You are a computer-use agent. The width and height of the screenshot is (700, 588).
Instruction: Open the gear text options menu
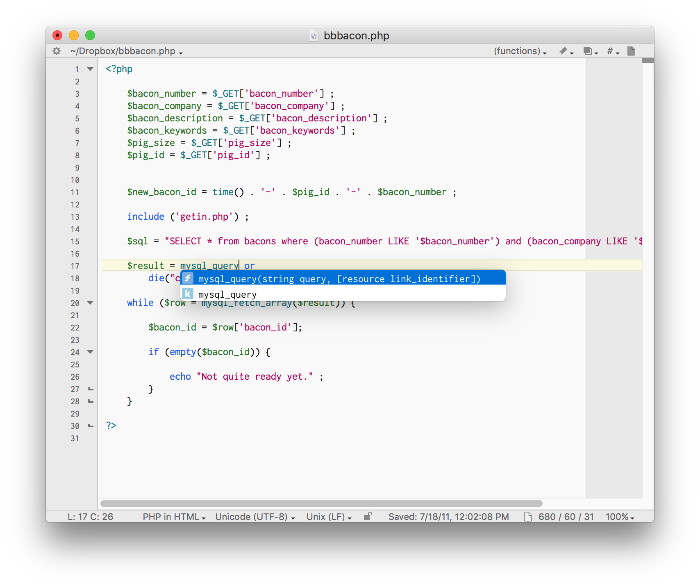click(57, 51)
